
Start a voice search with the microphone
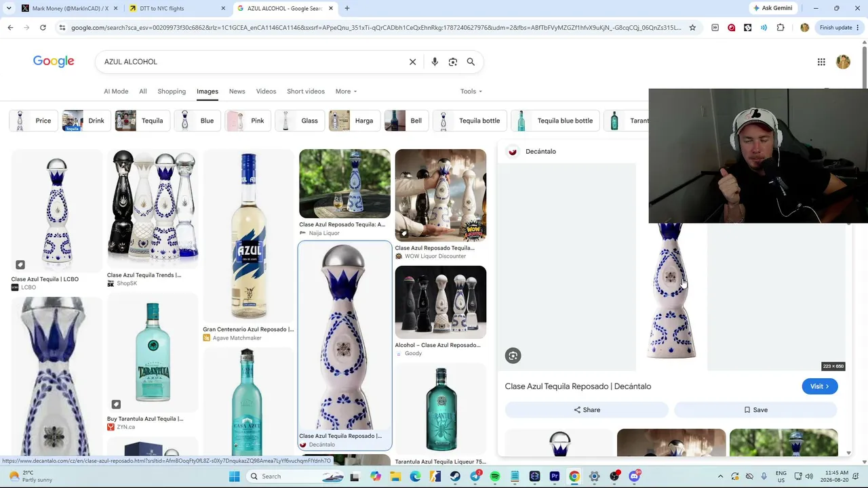click(435, 62)
